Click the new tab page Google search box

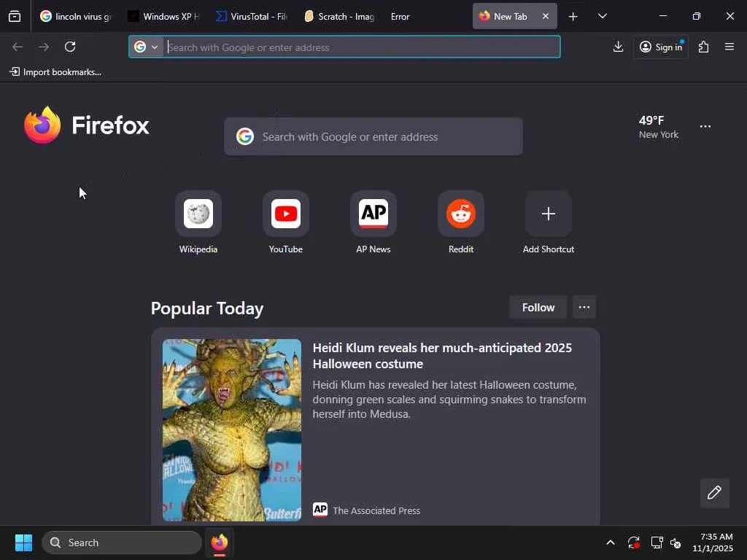coord(373,136)
